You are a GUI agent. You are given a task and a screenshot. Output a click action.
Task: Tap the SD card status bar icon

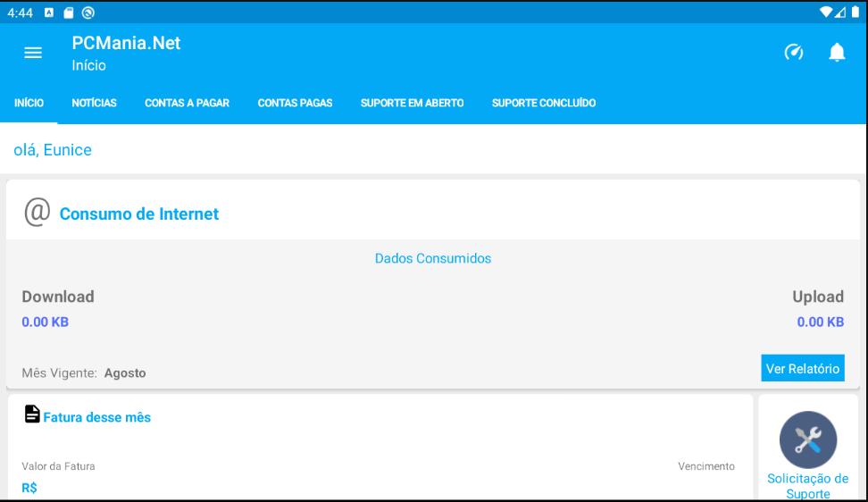68,13
